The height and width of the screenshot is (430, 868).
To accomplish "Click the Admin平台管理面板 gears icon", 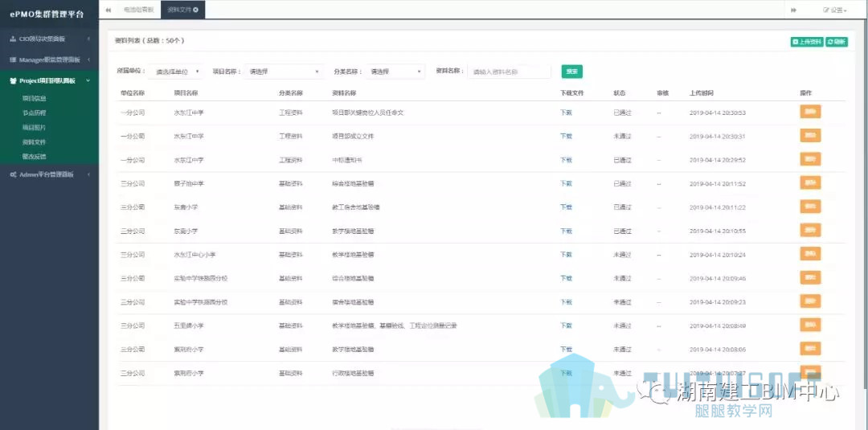I will [13, 174].
